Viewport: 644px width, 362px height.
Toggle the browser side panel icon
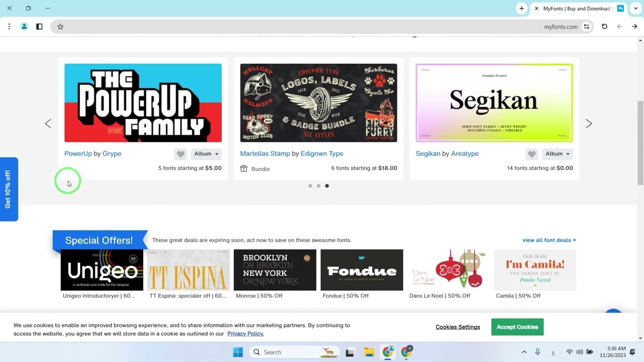coord(39,27)
